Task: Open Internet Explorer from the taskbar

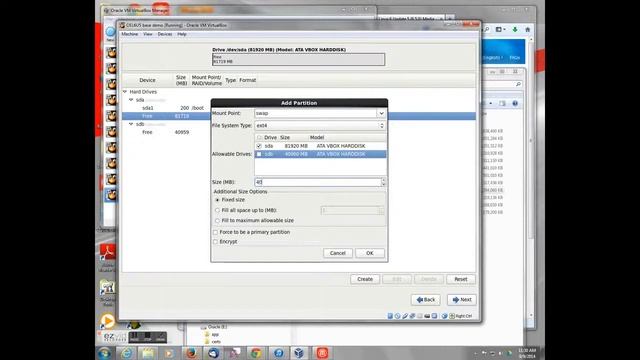Action: click(127, 353)
